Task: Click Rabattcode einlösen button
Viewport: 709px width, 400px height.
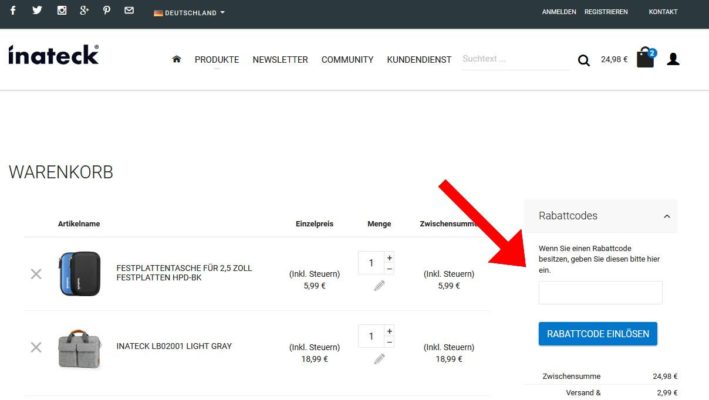Action: 598,334
